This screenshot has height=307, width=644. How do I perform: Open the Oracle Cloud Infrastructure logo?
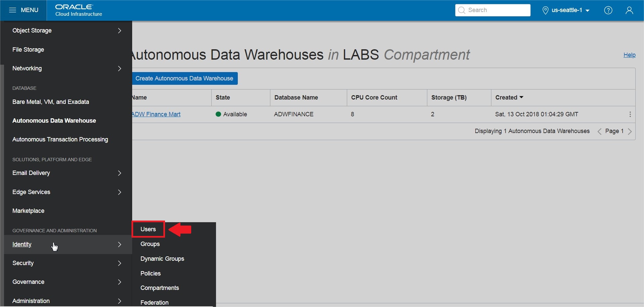[x=78, y=10]
